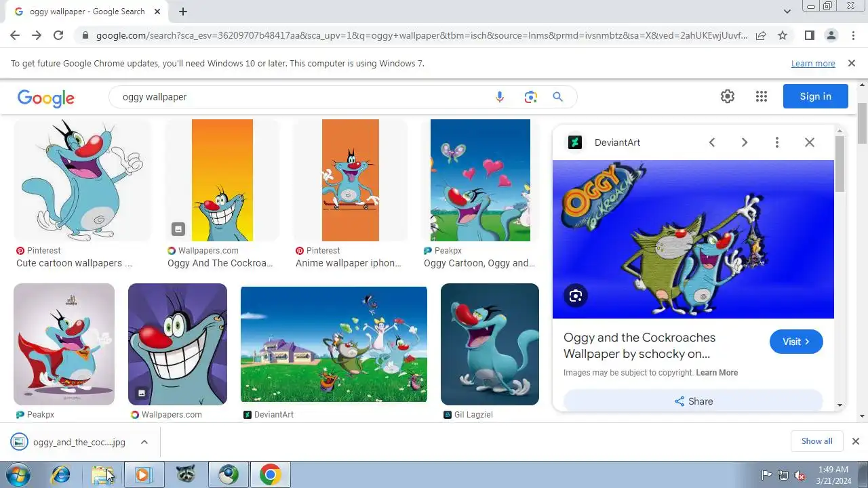Go back to the previous page in Chrome
Image resolution: width=868 pixels, height=488 pixels.
click(15, 35)
